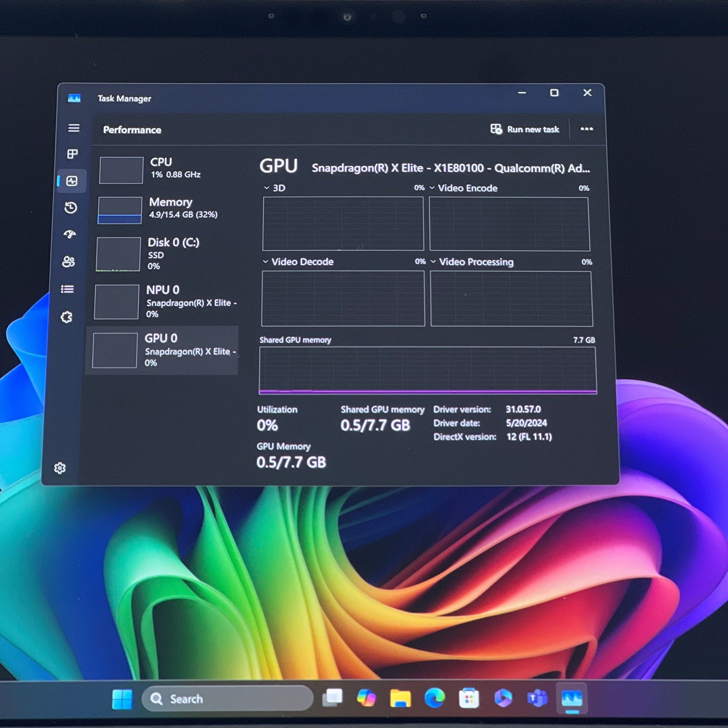Close the Task Manager window
The height and width of the screenshot is (728, 728).
coord(587,93)
